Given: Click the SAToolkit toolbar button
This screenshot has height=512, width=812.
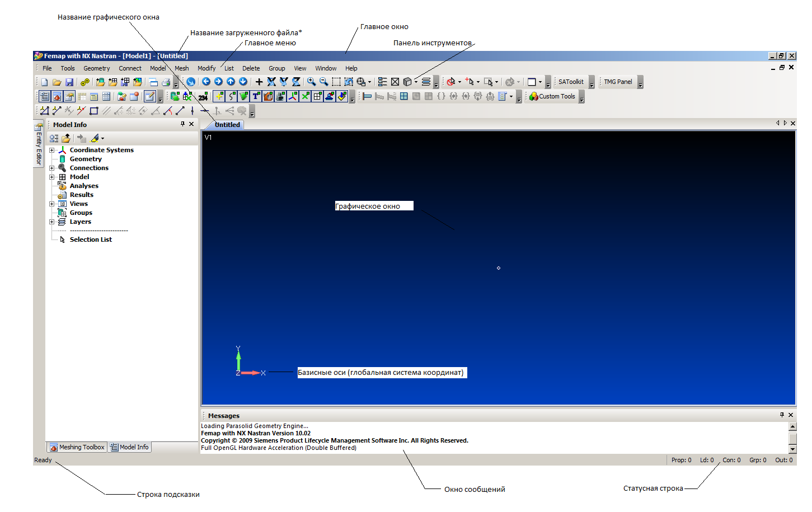Looking at the screenshot, I should pos(571,82).
